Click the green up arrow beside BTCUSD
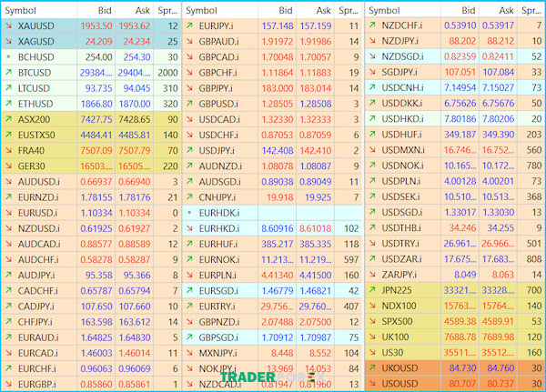Viewport: 546px width, 392px height. (9, 73)
